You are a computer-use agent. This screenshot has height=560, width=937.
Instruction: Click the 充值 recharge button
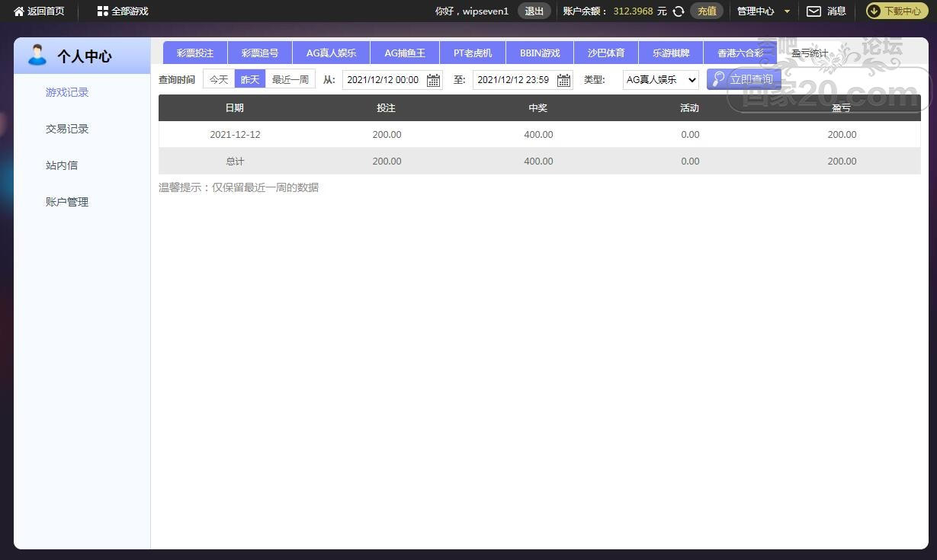707,11
